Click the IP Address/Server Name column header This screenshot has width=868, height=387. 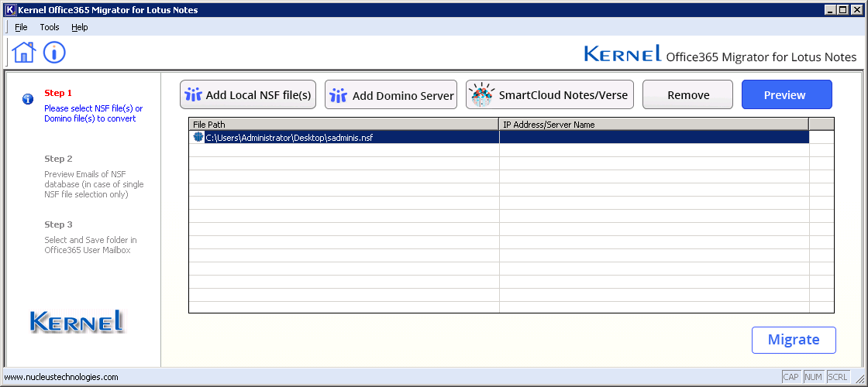pos(654,125)
